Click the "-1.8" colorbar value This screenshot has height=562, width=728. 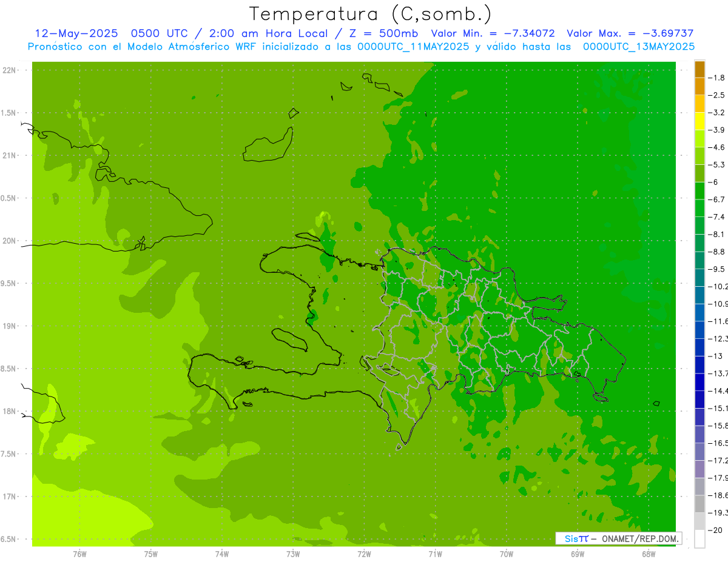717,78
